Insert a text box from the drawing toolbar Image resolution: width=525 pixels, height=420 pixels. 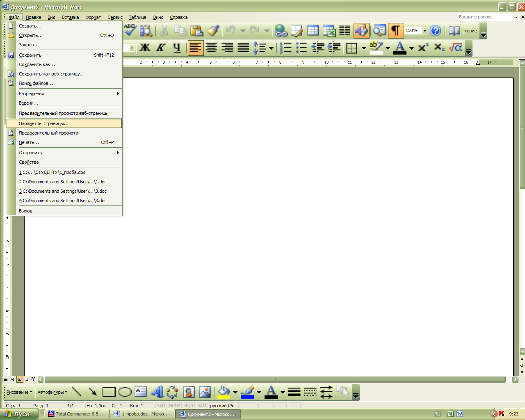click(x=141, y=392)
